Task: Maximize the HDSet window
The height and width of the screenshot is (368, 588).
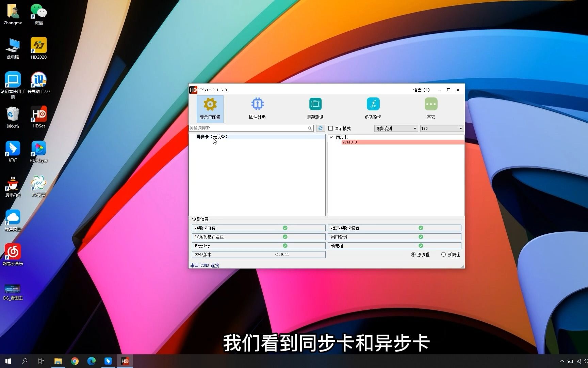Action: tap(448, 90)
